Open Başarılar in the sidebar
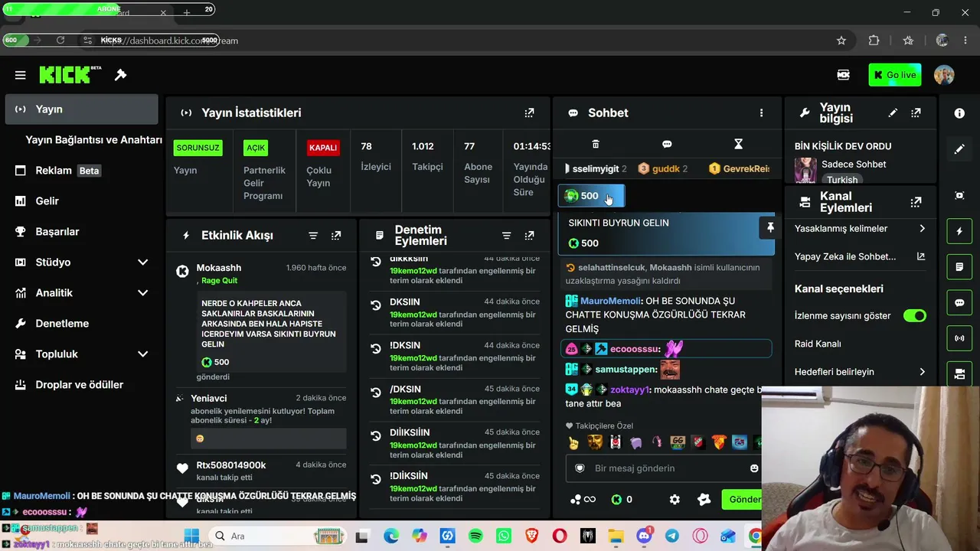Viewport: 980px width, 551px height. pos(81,232)
